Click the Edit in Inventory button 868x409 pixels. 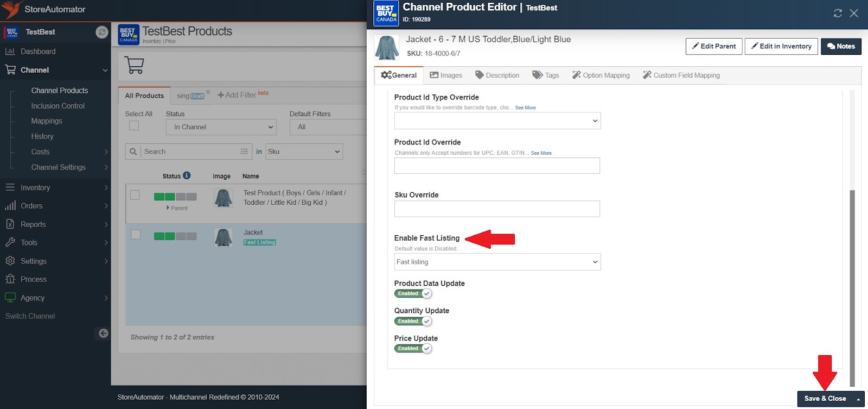click(781, 46)
